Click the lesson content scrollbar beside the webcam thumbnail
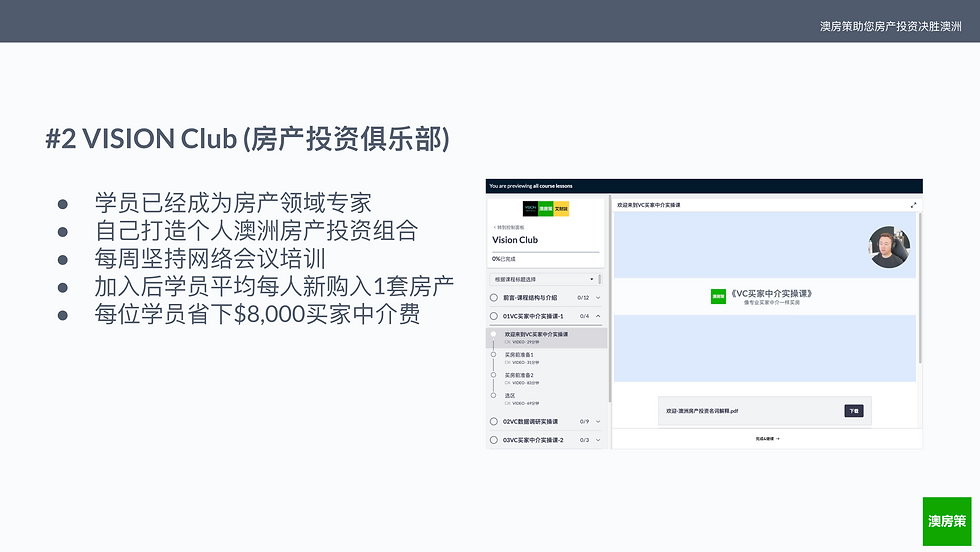 coord(920,288)
